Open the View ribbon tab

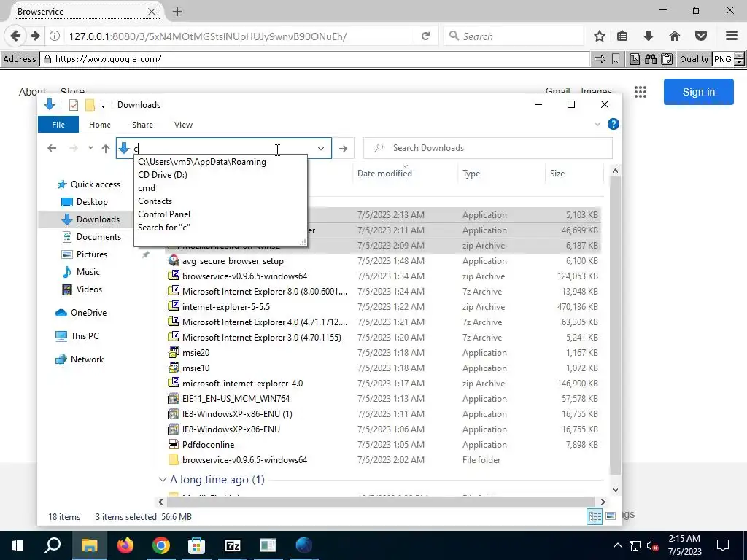[x=183, y=124]
